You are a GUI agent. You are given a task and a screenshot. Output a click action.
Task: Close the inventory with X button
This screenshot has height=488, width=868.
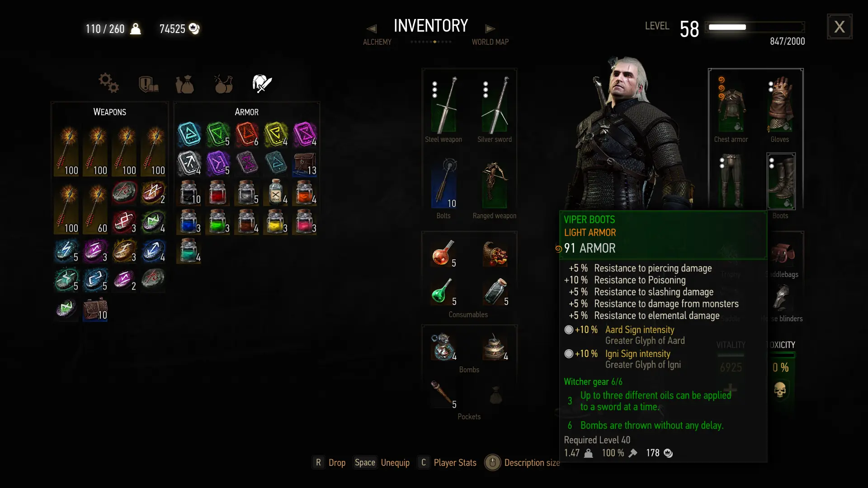(840, 27)
